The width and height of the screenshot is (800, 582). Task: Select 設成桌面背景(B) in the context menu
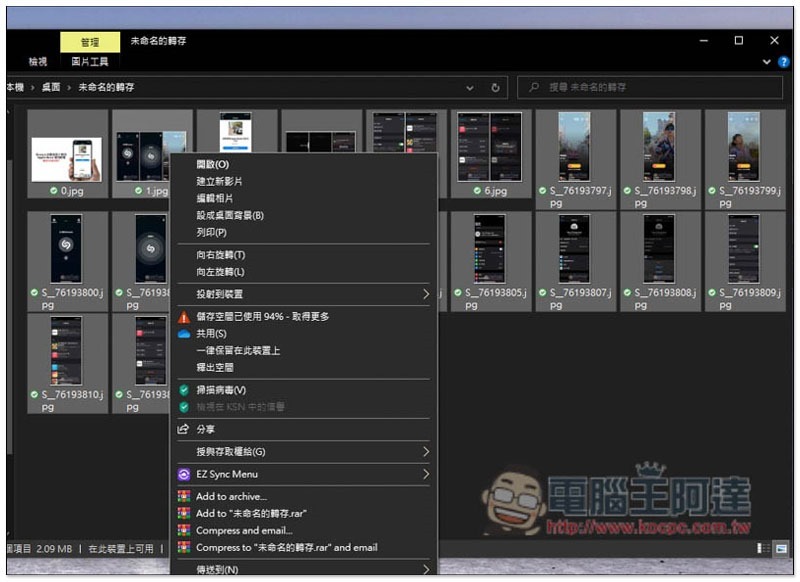coord(230,215)
